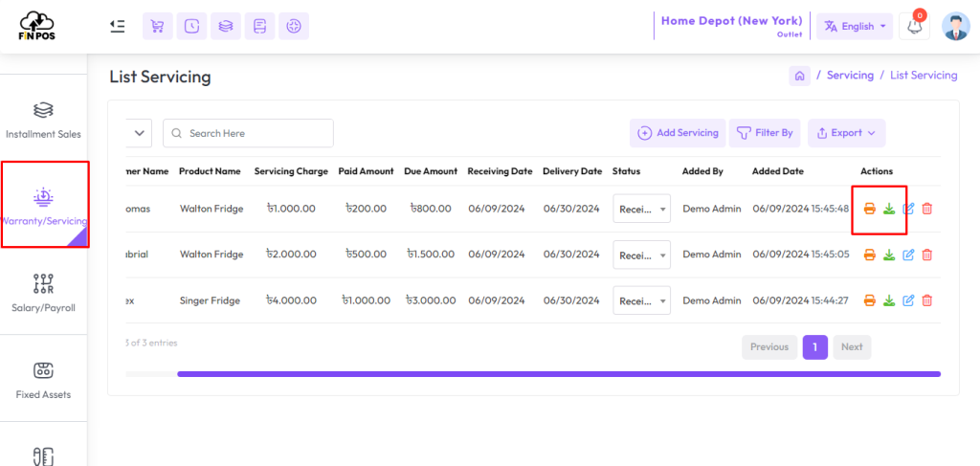Open the entries-per-page dropdown beside search
Viewport: 980px width, 466px height.
(x=139, y=133)
